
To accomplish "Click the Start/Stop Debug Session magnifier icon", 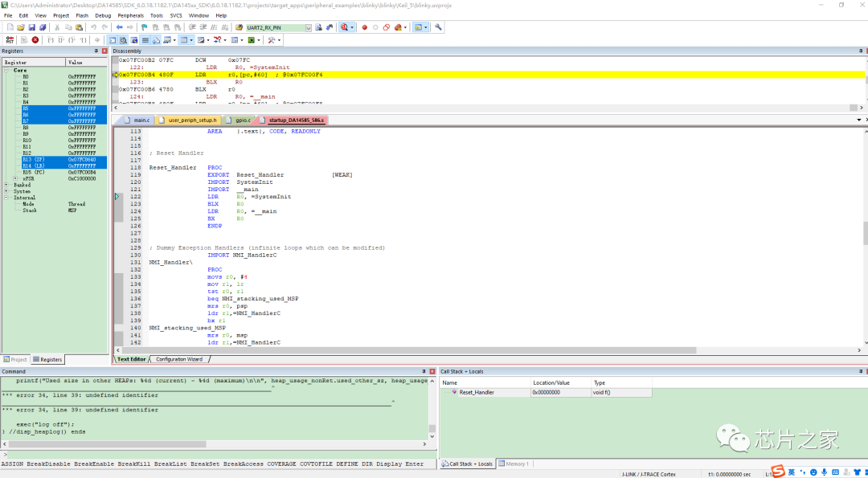I will pos(344,27).
